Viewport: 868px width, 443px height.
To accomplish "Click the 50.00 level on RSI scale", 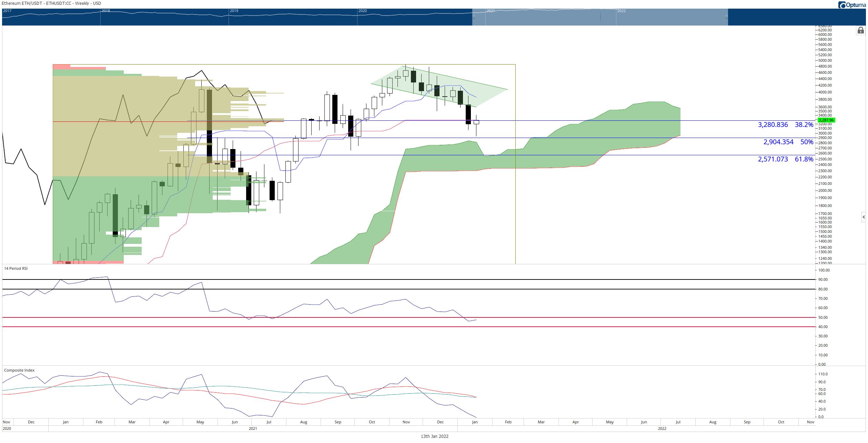I will (x=823, y=317).
